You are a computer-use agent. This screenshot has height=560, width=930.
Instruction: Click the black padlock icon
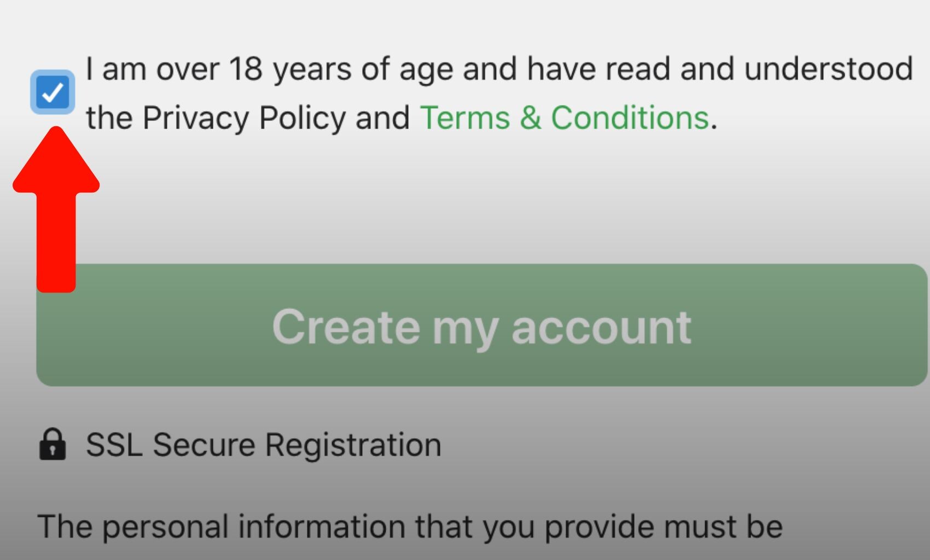coord(53,445)
